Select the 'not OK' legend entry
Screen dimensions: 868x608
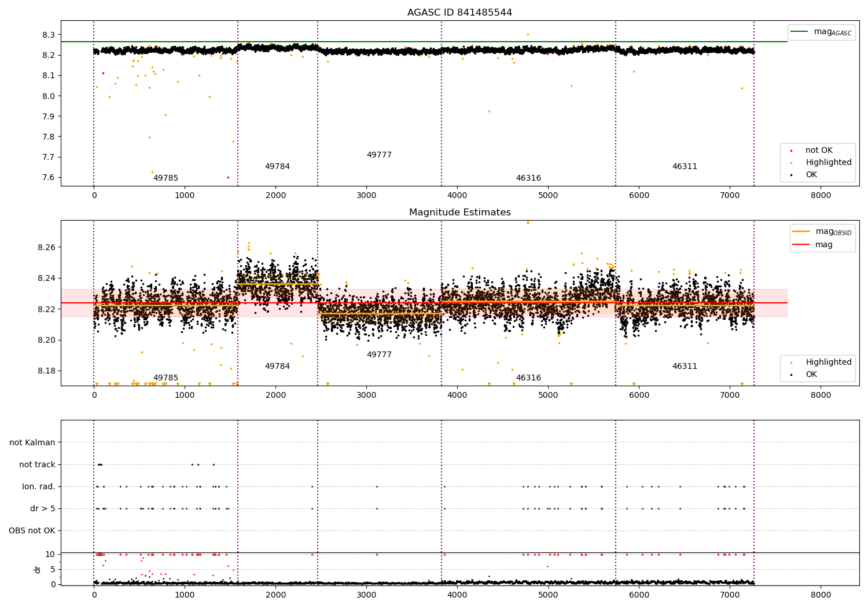[x=819, y=151]
